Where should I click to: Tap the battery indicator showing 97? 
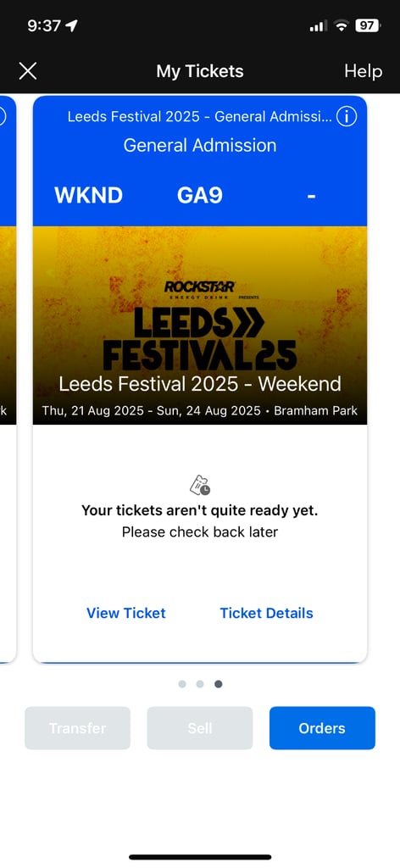tap(367, 25)
